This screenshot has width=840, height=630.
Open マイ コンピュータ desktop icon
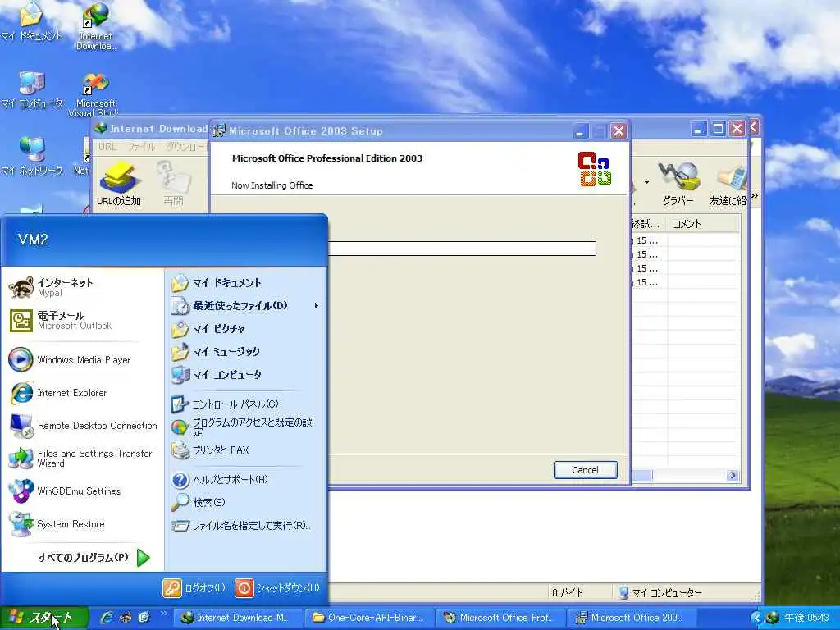(x=32, y=89)
